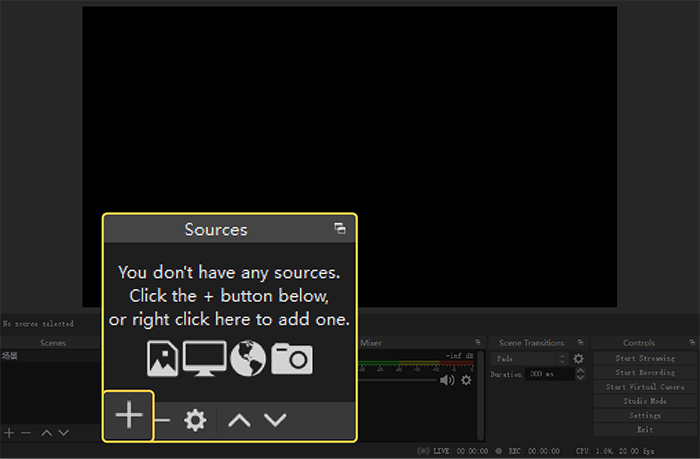Viewport: 700px width, 459px height.
Task: Open the Fade transition dropdown
Action: pyautogui.click(x=529, y=359)
